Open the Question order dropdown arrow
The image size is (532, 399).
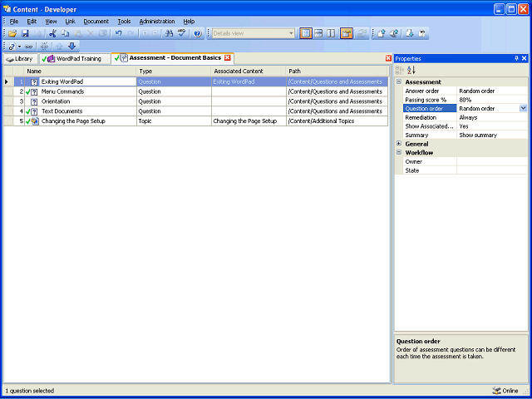point(523,108)
